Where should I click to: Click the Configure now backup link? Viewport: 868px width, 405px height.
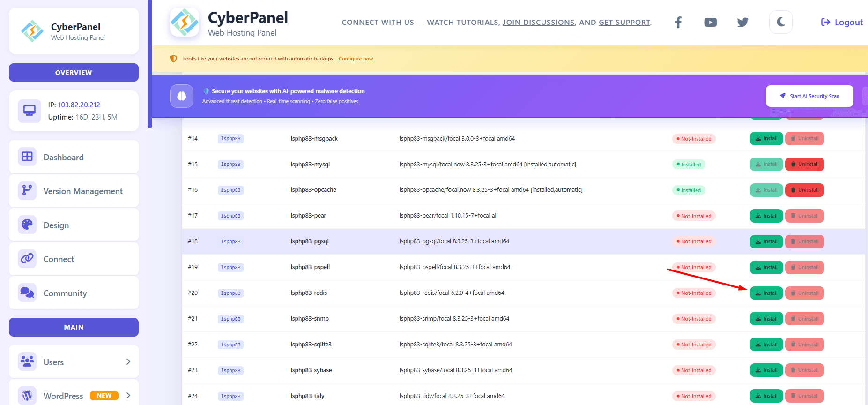point(356,59)
